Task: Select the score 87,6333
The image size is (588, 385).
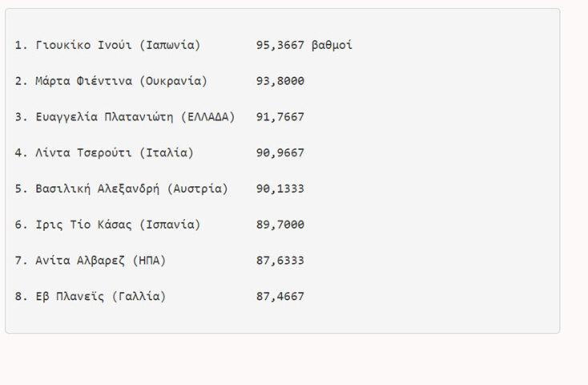Action: click(280, 261)
